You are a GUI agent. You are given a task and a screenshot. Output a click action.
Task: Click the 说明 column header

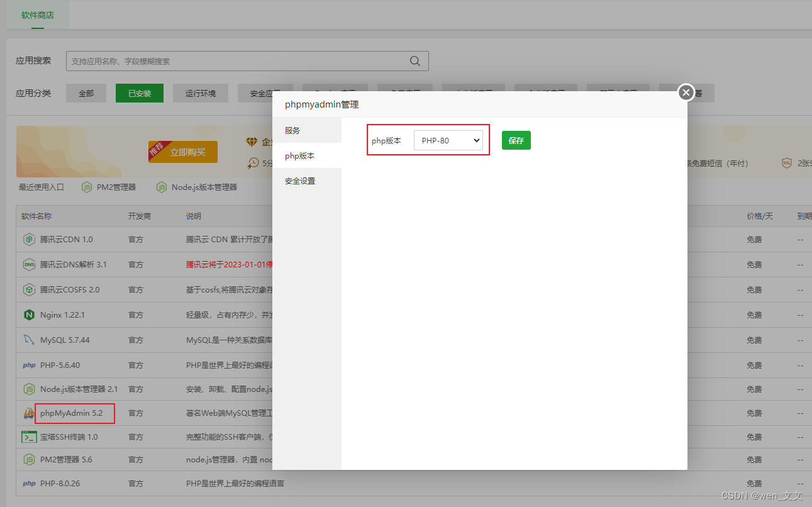coord(194,216)
